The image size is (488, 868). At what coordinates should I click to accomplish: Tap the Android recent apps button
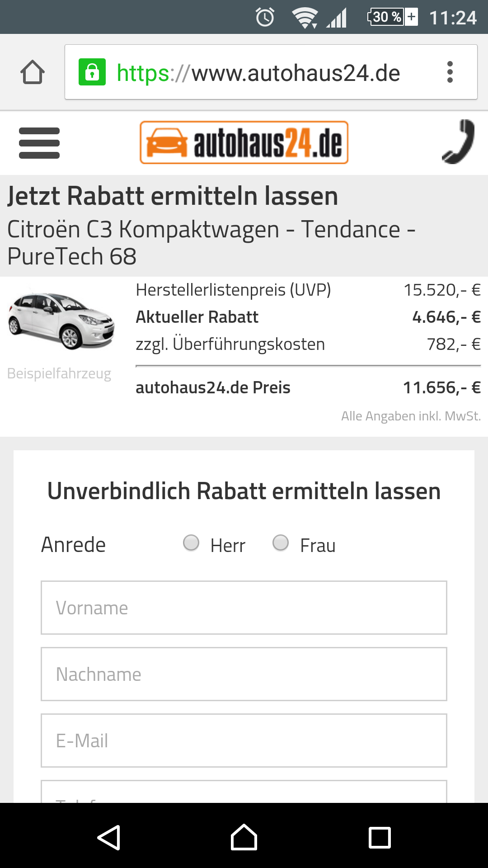click(380, 838)
